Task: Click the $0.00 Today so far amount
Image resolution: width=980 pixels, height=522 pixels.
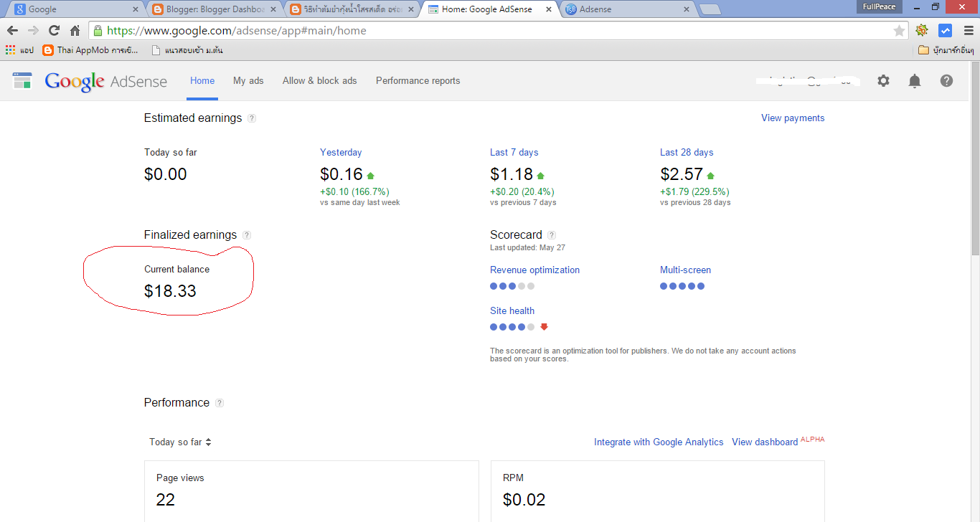Action: point(166,174)
